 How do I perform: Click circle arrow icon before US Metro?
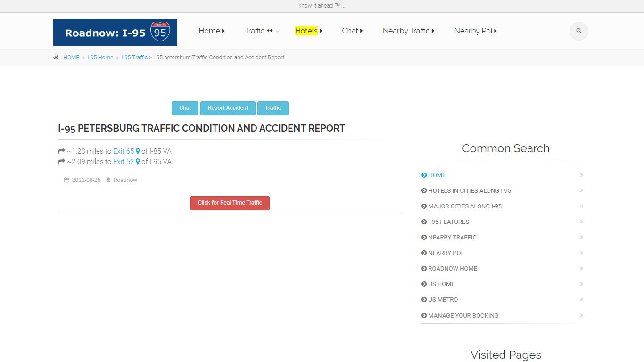coord(424,300)
